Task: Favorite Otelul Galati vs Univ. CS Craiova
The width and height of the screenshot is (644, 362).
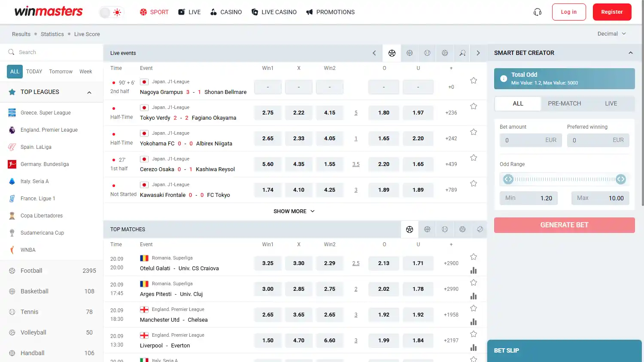Action: point(474,257)
